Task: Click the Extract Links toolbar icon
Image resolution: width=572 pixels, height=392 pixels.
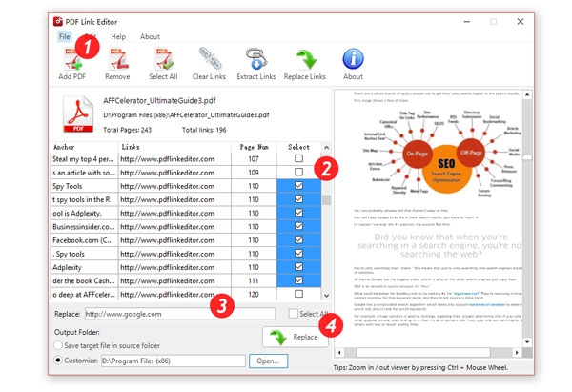Action: 256,58
